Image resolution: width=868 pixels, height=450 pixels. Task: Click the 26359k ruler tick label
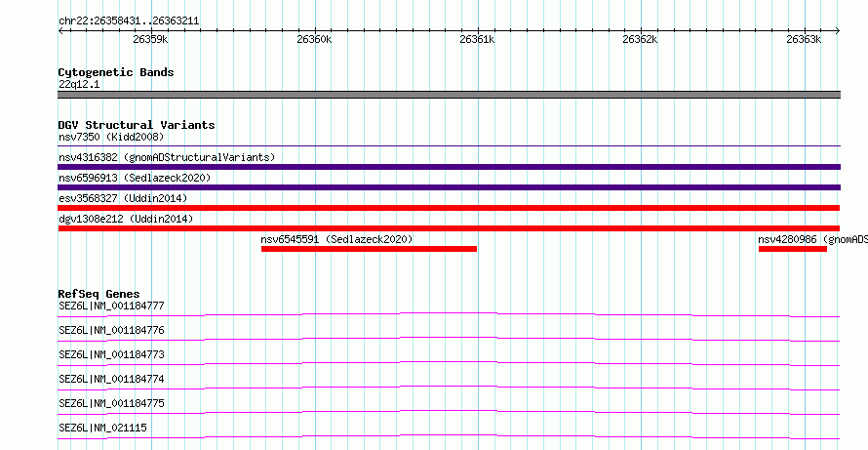coord(150,39)
